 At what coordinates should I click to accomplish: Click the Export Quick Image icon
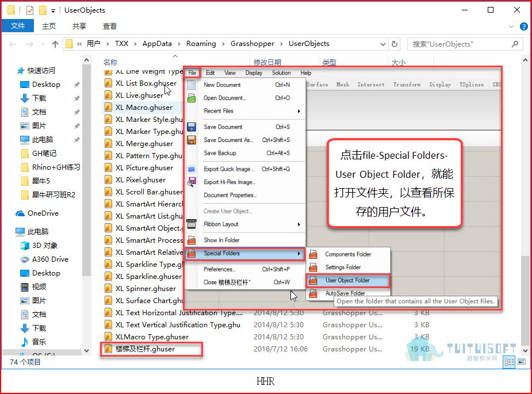click(192, 169)
